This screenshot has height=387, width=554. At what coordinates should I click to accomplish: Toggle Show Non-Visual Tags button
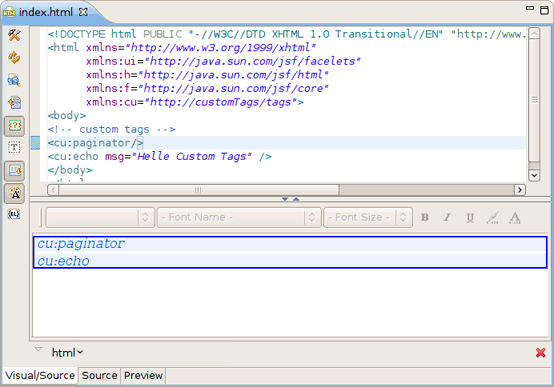click(x=14, y=148)
